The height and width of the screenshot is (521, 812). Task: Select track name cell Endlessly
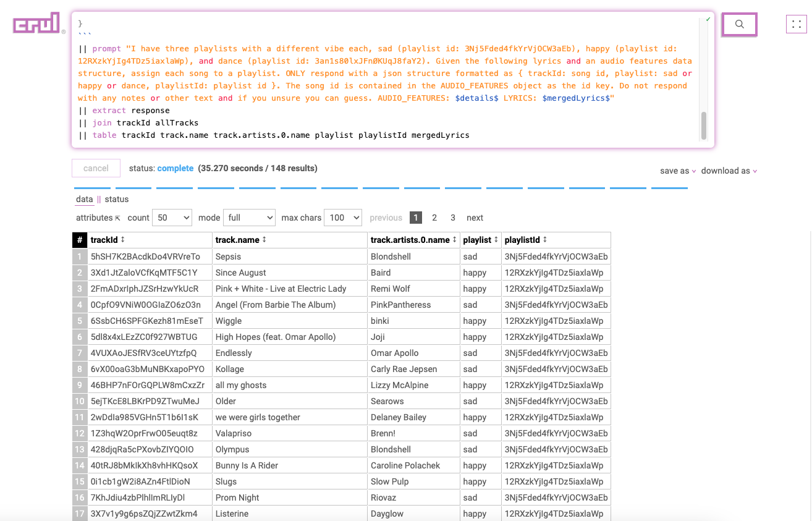(290, 353)
